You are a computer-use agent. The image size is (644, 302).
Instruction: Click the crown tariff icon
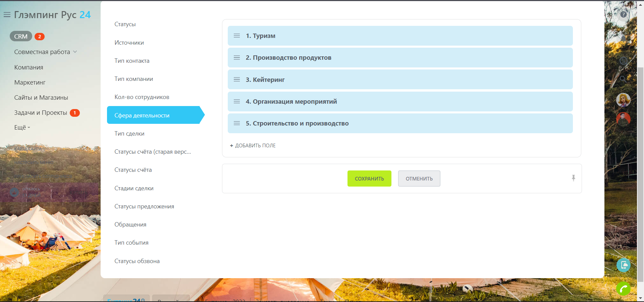(x=14, y=193)
